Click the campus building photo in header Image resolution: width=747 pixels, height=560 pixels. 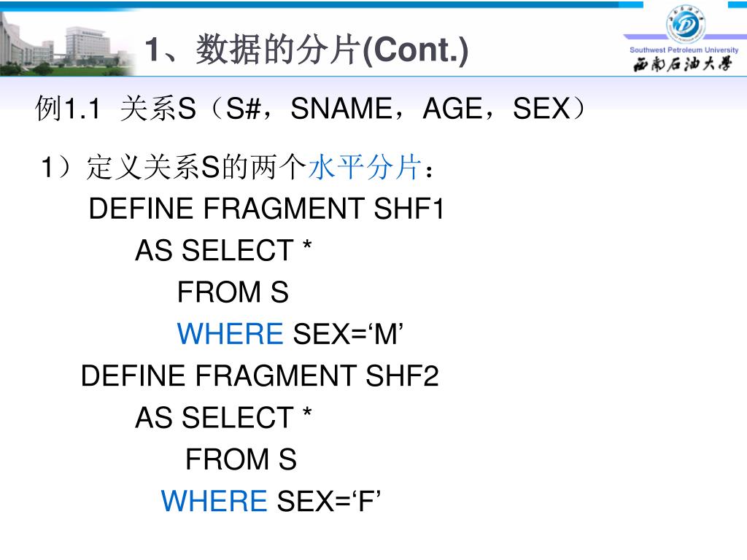pos(66,44)
